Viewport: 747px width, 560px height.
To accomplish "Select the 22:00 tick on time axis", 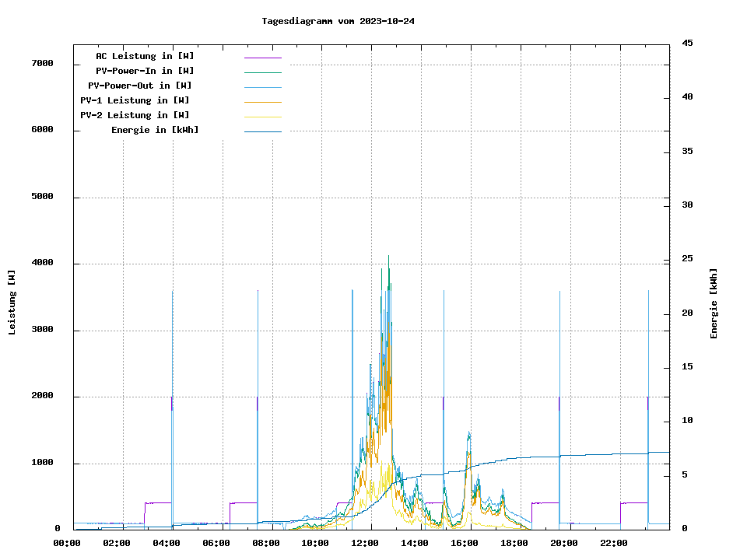I will pos(613,543).
